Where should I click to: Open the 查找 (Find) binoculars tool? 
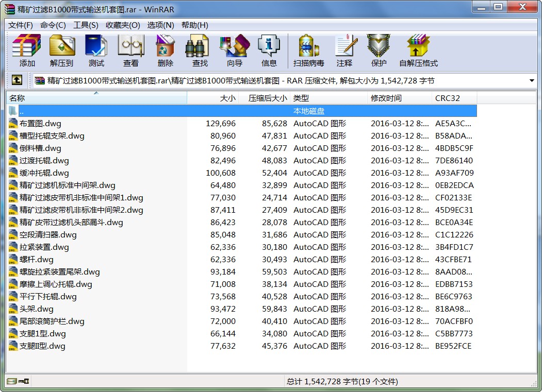pos(200,50)
